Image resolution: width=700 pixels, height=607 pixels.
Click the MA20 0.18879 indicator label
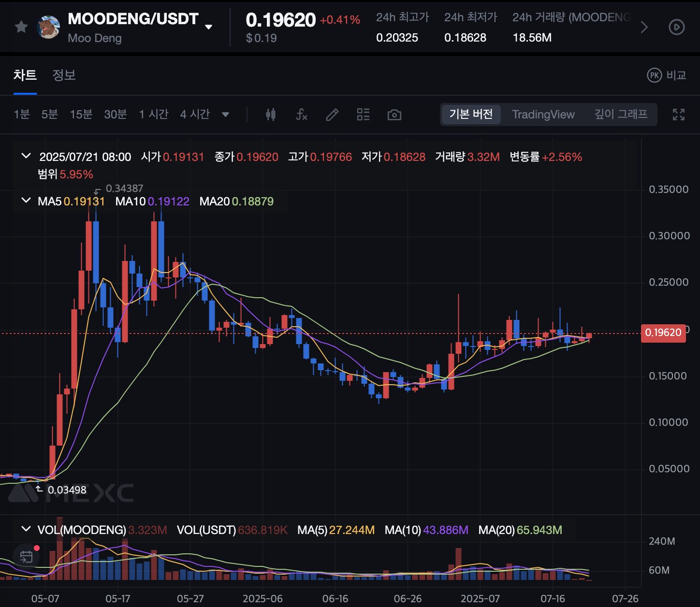tap(236, 201)
